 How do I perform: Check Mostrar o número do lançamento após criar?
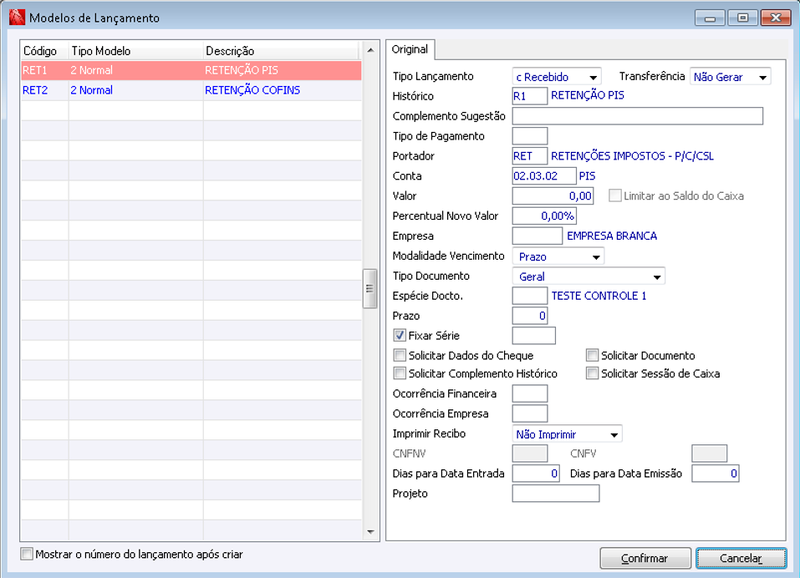[x=27, y=554]
